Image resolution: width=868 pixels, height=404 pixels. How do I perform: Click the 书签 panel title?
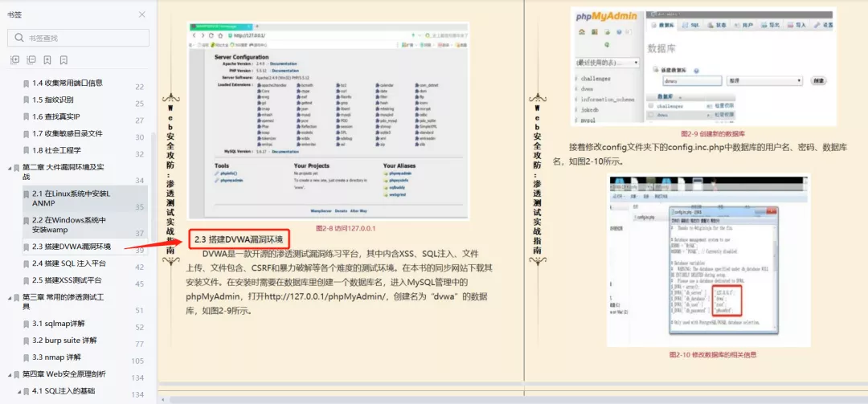pos(14,14)
